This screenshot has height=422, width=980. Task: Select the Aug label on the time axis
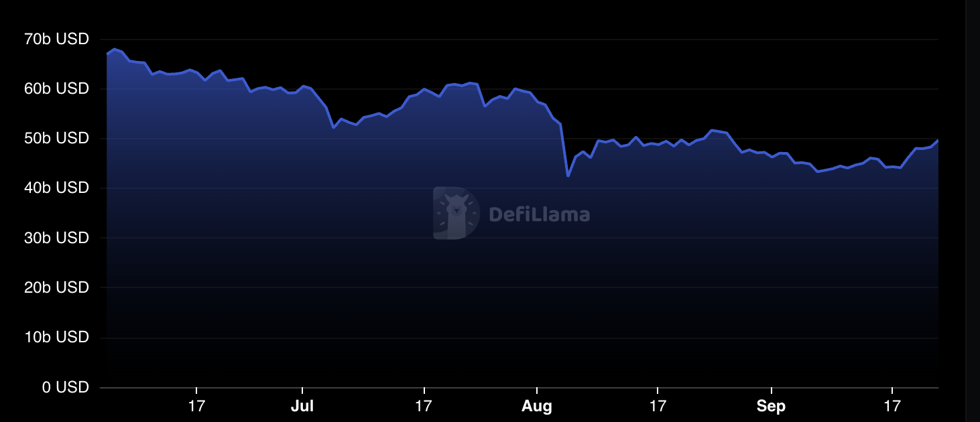[x=537, y=406]
